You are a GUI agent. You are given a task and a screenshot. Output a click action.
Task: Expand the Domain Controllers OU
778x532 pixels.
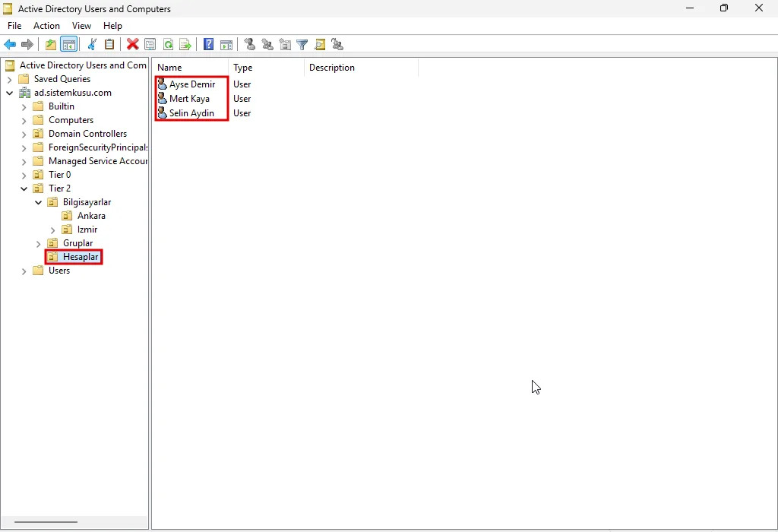24,134
